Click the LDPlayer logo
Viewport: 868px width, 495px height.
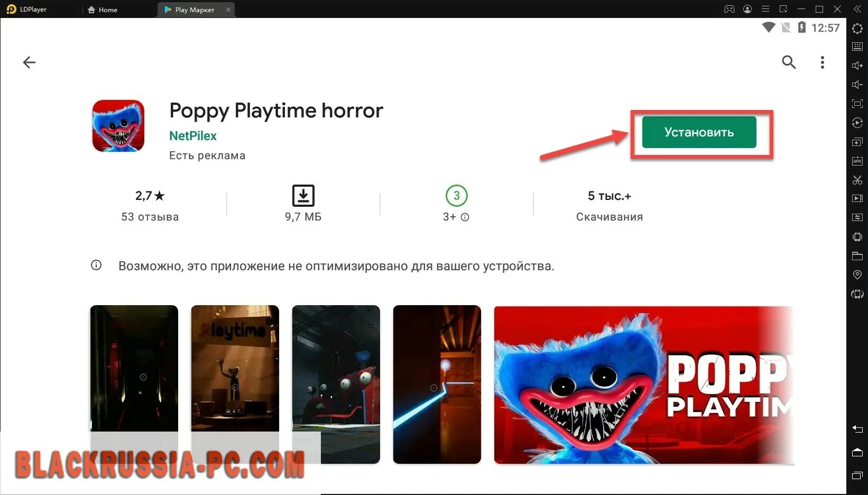pos(11,9)
